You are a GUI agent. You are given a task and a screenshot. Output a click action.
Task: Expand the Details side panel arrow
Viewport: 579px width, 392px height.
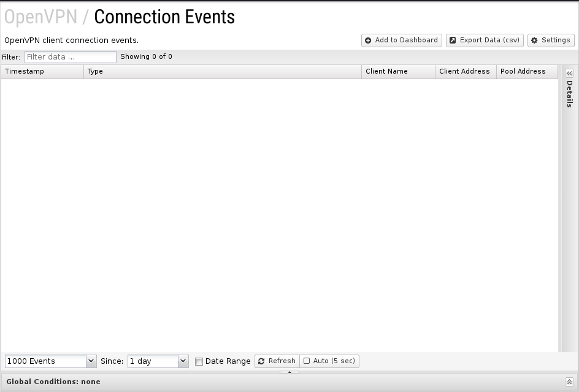point(569,74)
